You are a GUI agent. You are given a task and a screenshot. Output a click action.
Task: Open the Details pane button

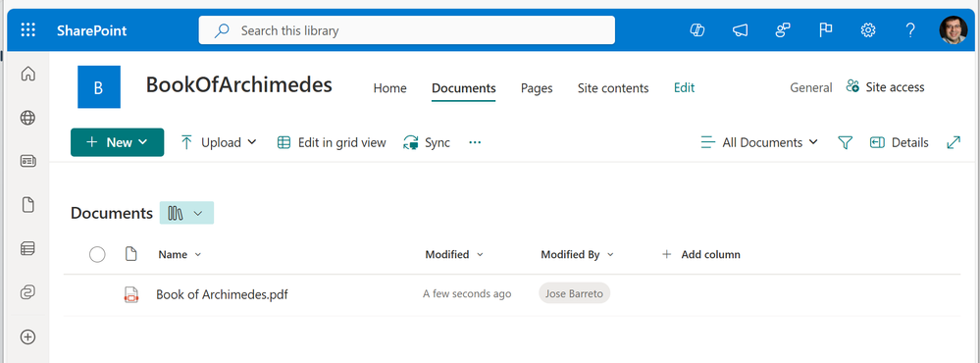point(900,142)
